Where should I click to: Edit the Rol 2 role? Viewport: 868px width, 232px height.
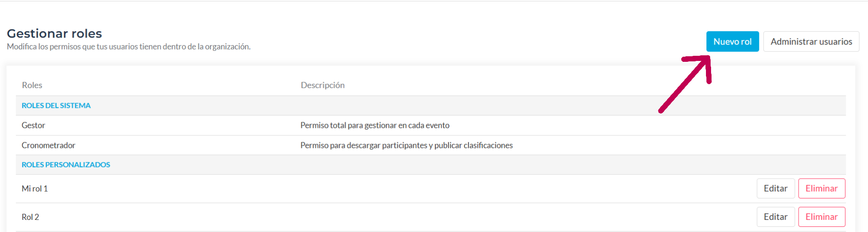(775, 217)
